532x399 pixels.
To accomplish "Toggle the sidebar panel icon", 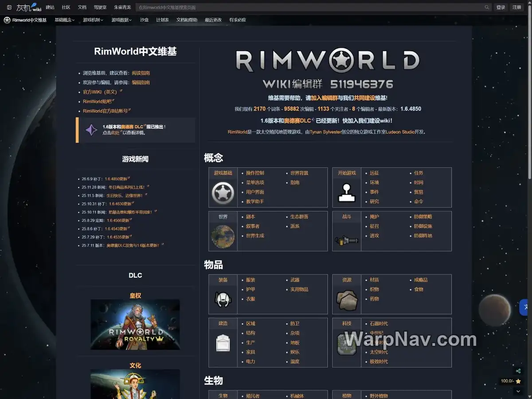I will click(x=9, y=7).
